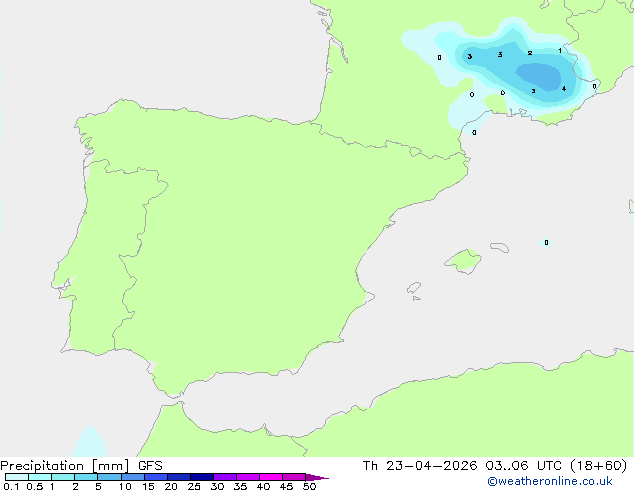
Task: Click the "GFS" model label
Action: [x=150, y=466]
